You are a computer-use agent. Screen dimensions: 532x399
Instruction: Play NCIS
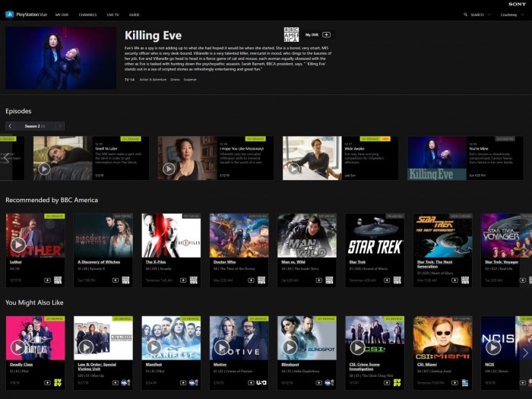[493, 347]
